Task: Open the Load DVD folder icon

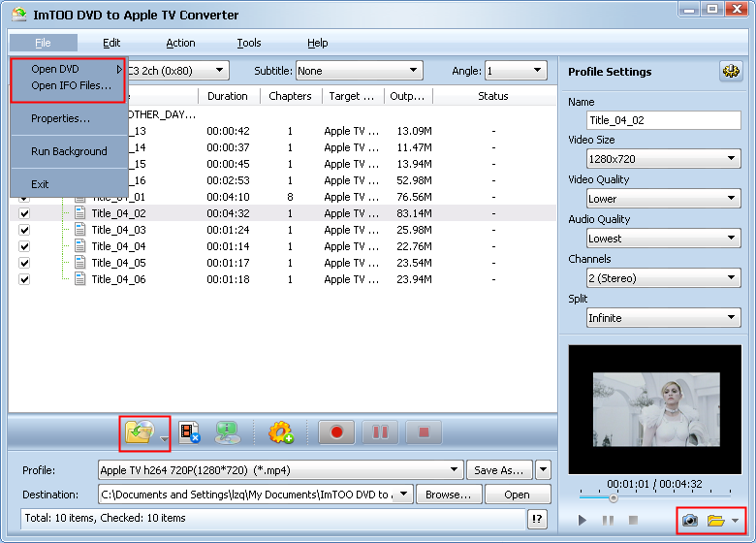Action: point(140,431)
